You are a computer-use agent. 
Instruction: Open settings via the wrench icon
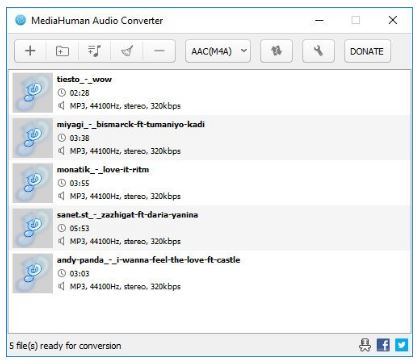coord(318,51)
